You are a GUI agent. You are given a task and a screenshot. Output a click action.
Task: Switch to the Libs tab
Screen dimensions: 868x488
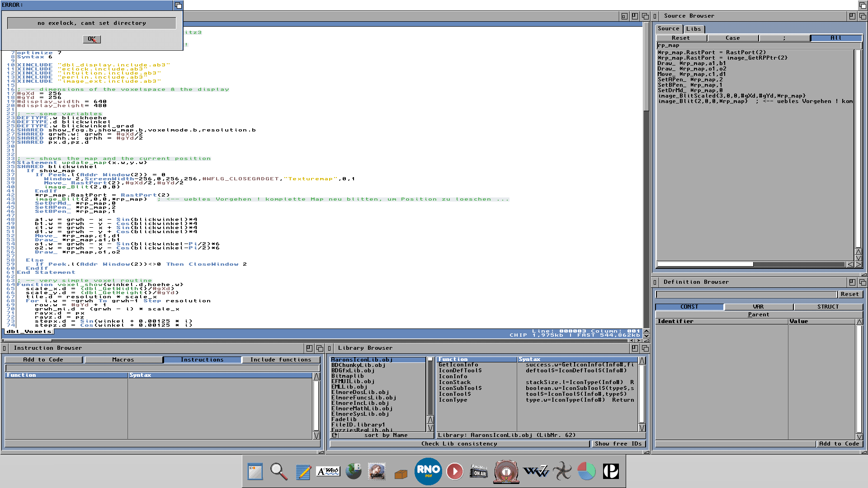click(693, 29)
